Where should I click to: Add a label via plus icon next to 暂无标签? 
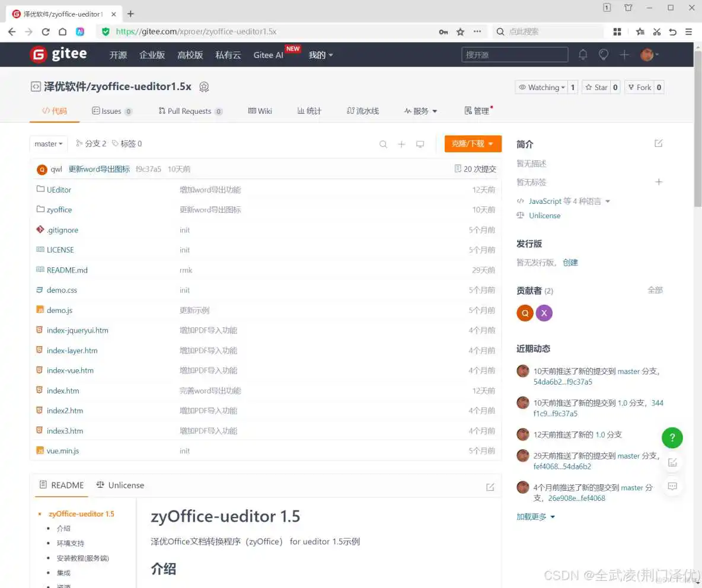point(659,182)
